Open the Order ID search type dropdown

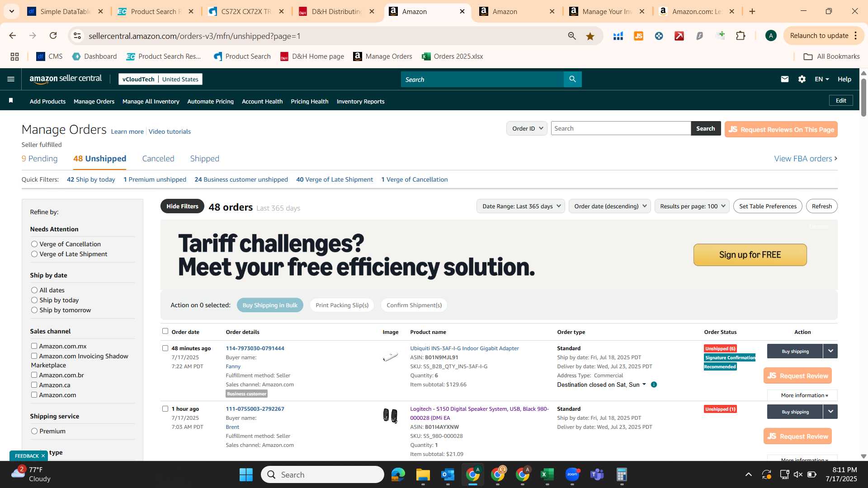527,128
